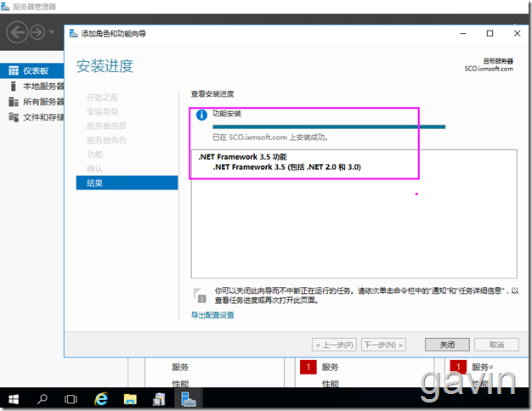Viewport: 532px width, 411px height.
Task: Click the left tile 服务 entry in dashboard
Action: [180, 367]
